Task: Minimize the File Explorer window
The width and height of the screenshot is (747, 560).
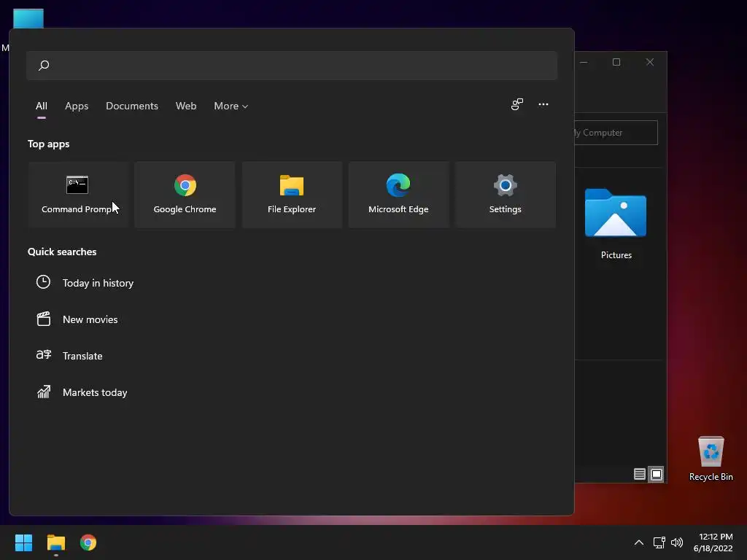Action: [x=584, y=62]
